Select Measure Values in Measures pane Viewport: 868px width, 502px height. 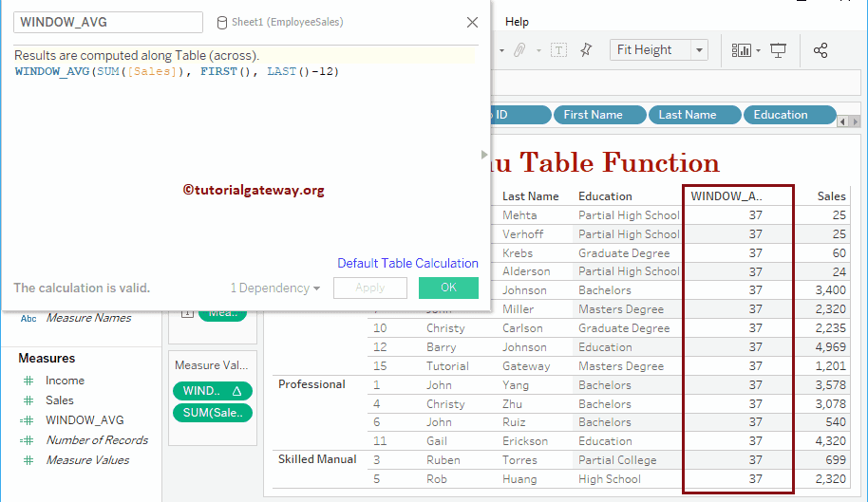click(x=87, y=460)
